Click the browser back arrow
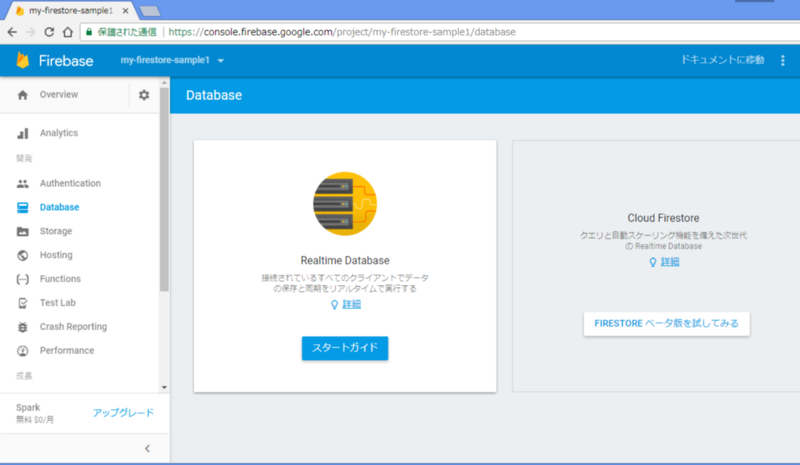800x465 pixels. 12,32
